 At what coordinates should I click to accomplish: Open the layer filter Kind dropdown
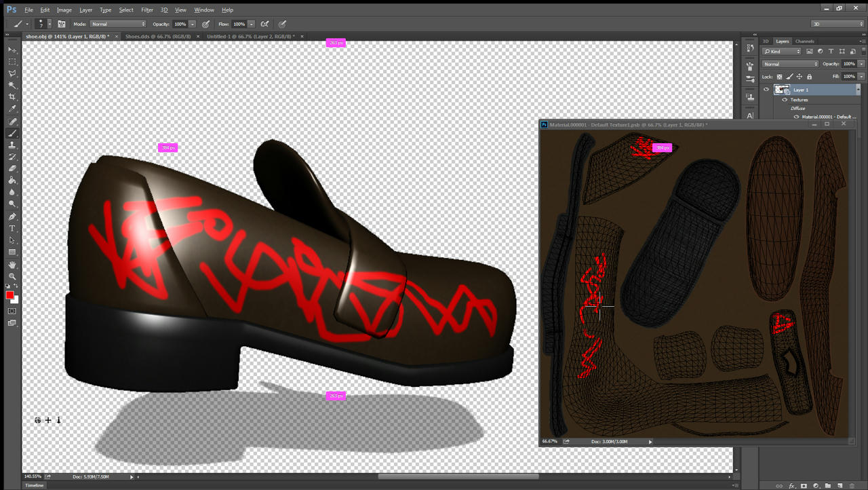coord(782,52)
